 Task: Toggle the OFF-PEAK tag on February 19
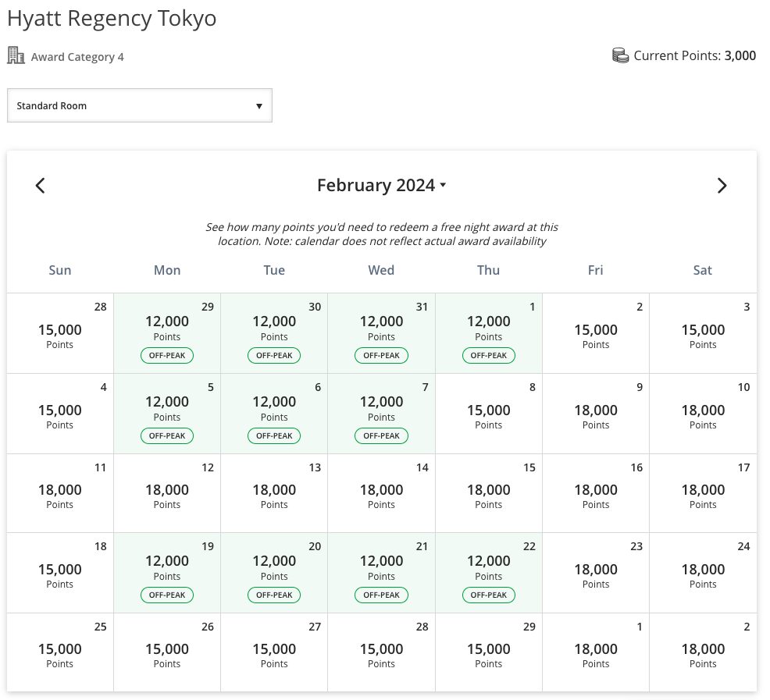click(x=166, y=595)
